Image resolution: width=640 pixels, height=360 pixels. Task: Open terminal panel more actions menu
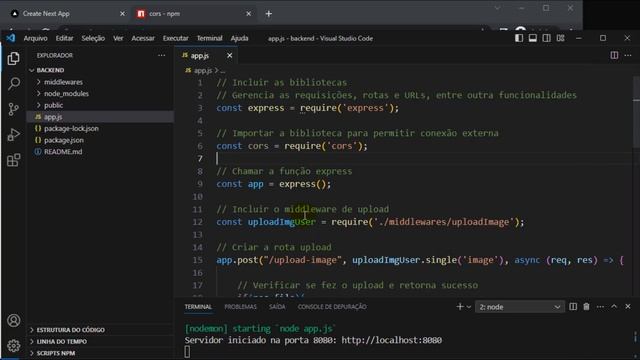pyautogui.click(x=600, y=307)
